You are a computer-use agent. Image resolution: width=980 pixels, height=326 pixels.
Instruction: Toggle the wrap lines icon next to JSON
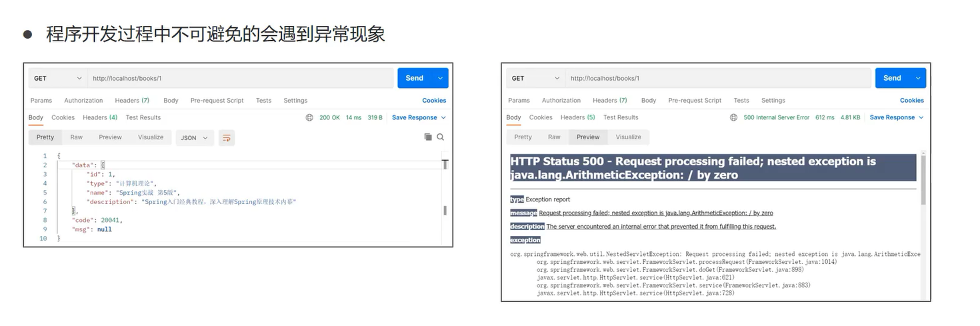coord(227,138)
